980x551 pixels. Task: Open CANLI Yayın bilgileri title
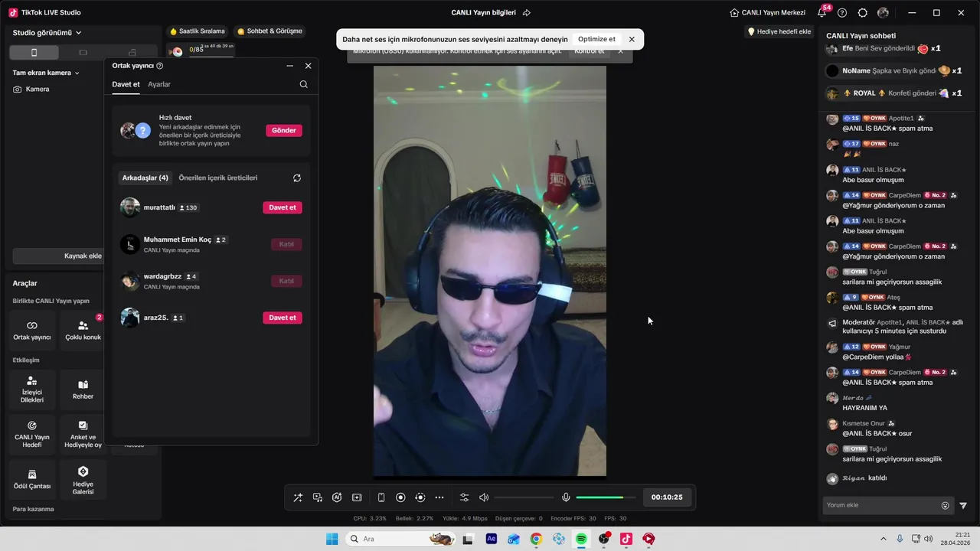point(483,13)
